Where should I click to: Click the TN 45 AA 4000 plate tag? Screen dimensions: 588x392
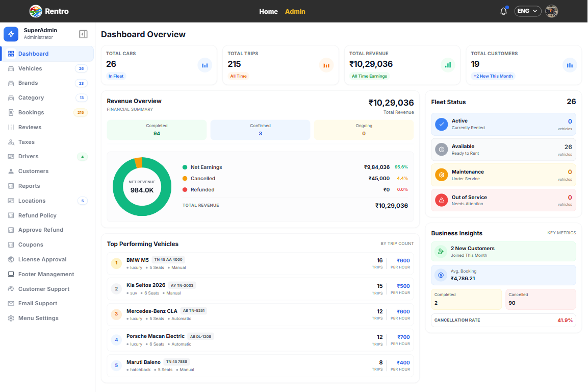tap(168, 260)
